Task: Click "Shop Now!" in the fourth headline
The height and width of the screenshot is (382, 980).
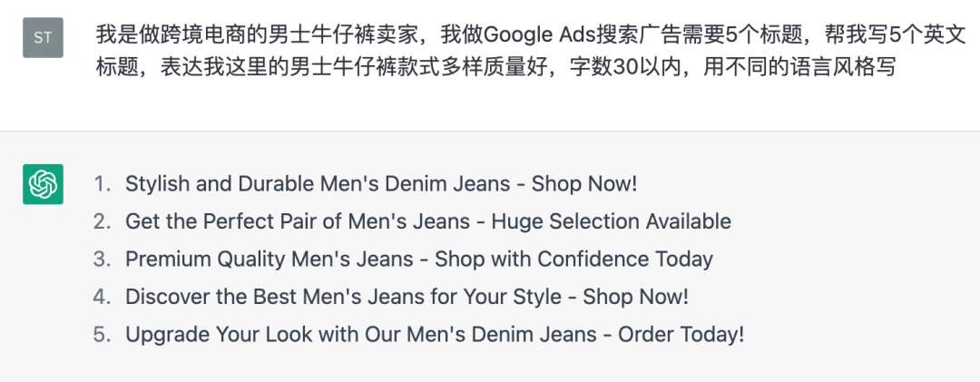Action: 635,297
